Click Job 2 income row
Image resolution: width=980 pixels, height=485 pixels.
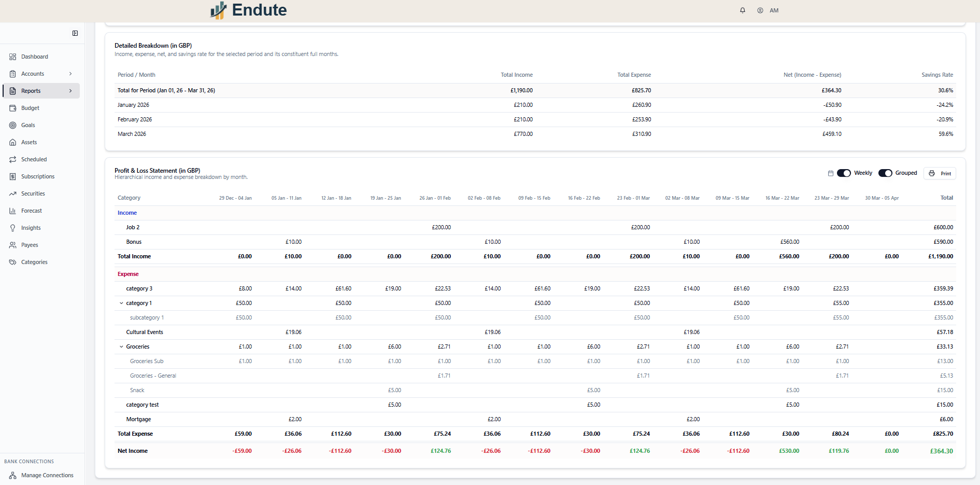535,227
